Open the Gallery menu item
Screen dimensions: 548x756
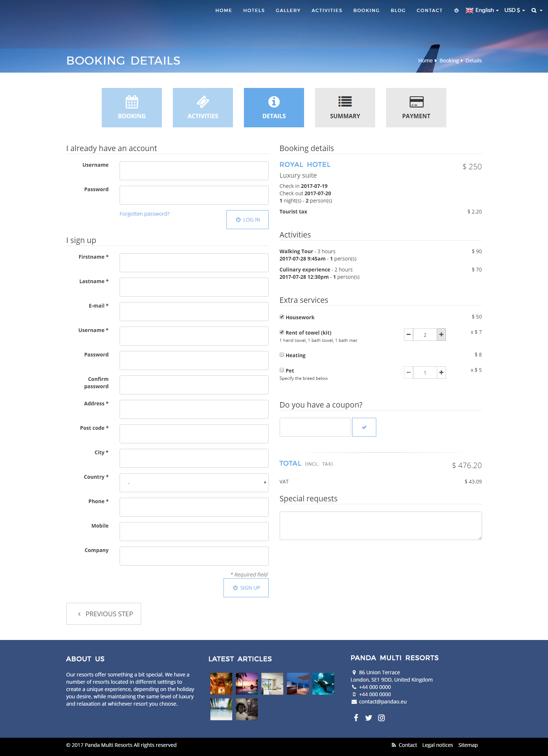(x=288, y=11)
